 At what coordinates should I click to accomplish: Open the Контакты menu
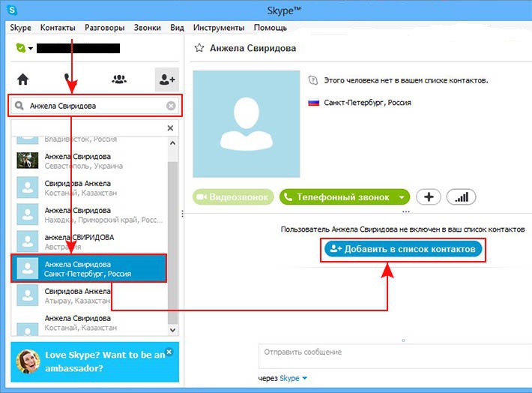pos(58,28)
